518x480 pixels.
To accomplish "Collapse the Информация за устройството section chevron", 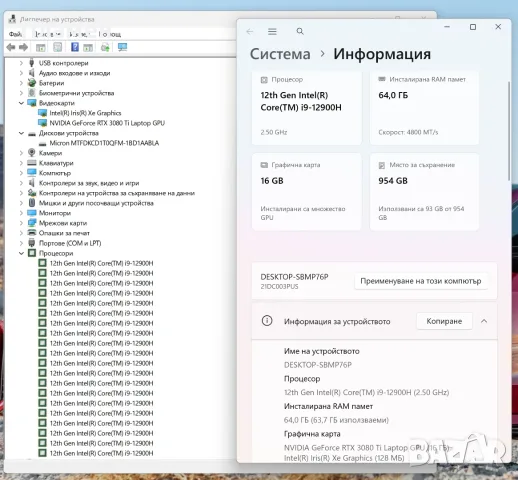I will click(x=484, y=321).
